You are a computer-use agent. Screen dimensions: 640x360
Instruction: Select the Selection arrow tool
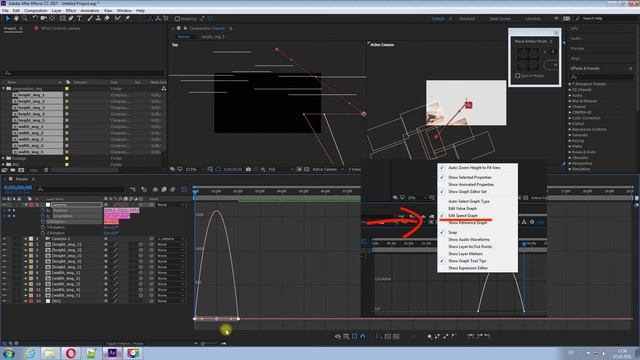pos(7,18)
